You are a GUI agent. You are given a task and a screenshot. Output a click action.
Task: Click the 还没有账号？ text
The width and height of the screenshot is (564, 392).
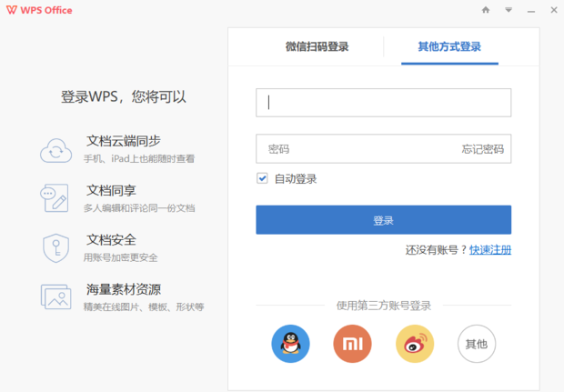pyautogui.click(x=437, y=249)
